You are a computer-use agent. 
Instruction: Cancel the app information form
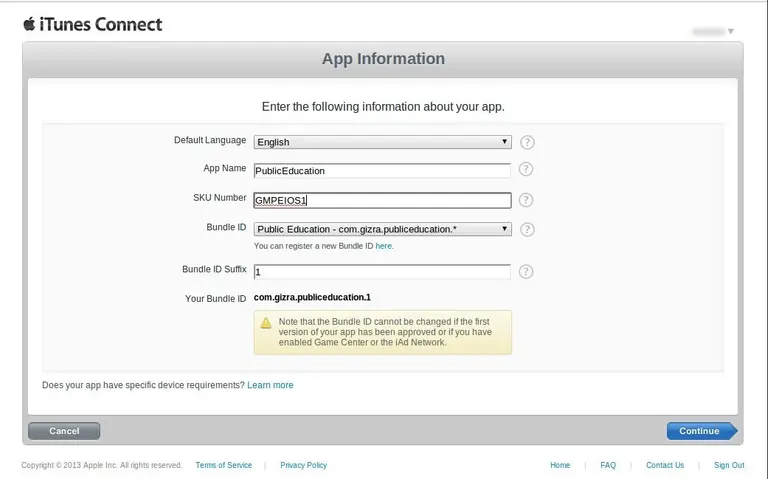64,431
